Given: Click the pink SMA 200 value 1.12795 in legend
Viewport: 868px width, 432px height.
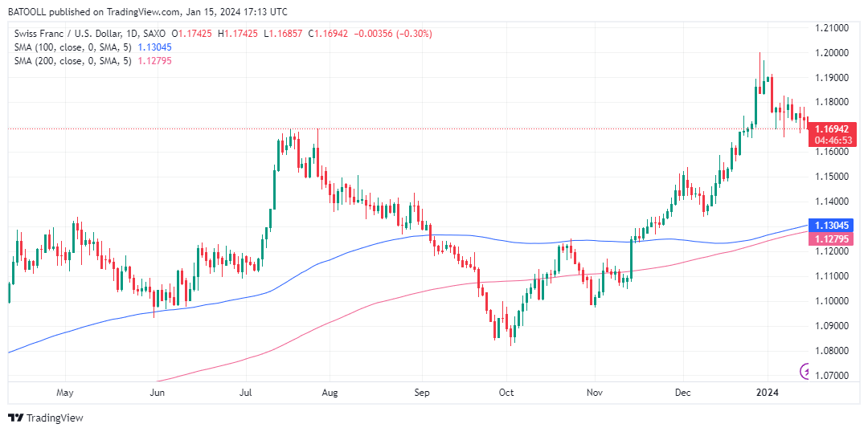Looking at the screenshot, I should click(156, 61).
